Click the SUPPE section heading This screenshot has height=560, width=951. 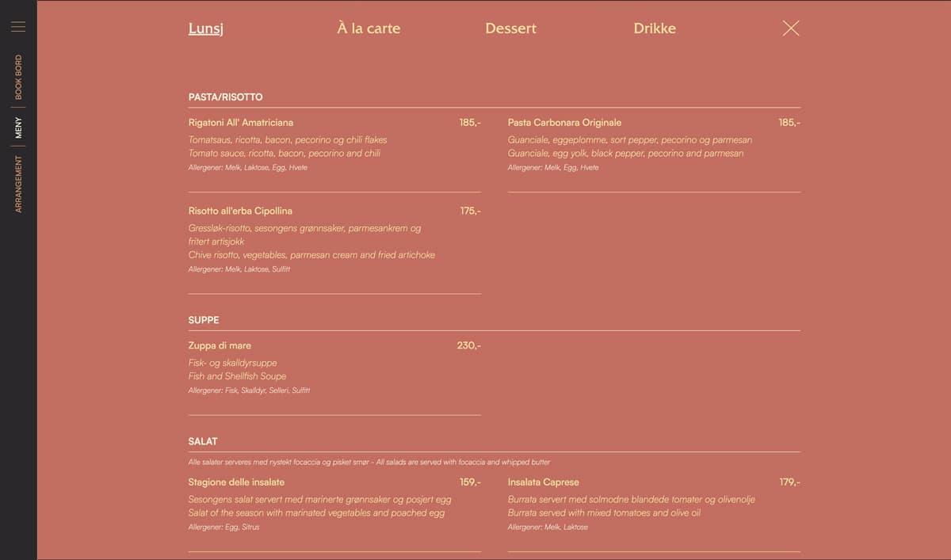click(x=204, y=321)
